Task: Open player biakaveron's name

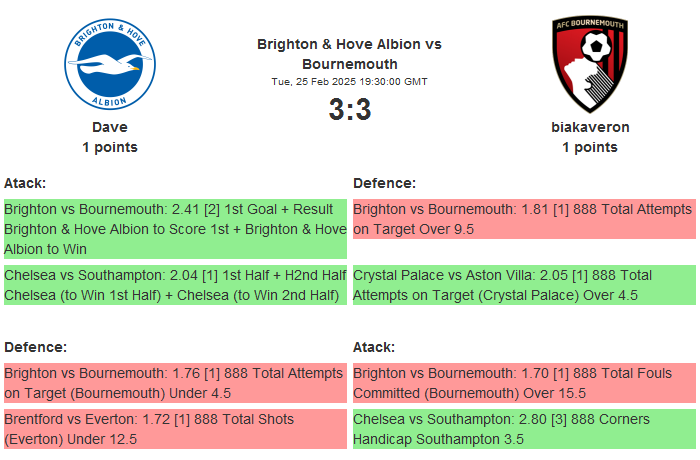Action: (590, 127)
